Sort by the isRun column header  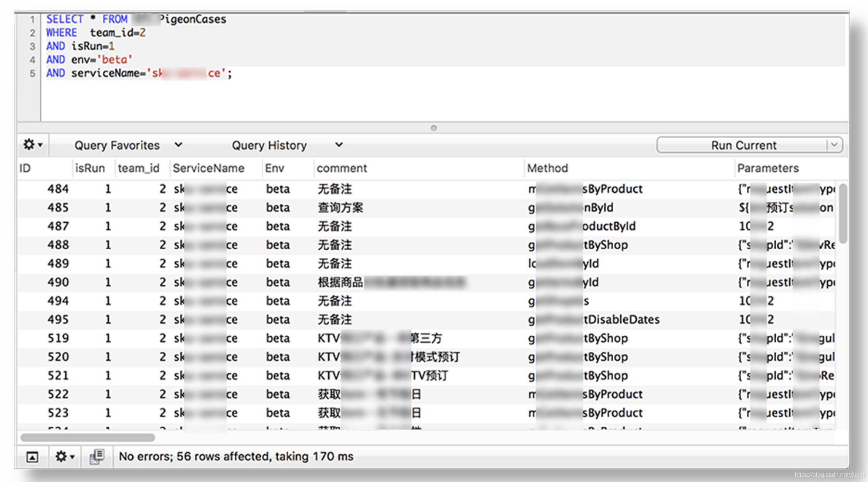94,168
